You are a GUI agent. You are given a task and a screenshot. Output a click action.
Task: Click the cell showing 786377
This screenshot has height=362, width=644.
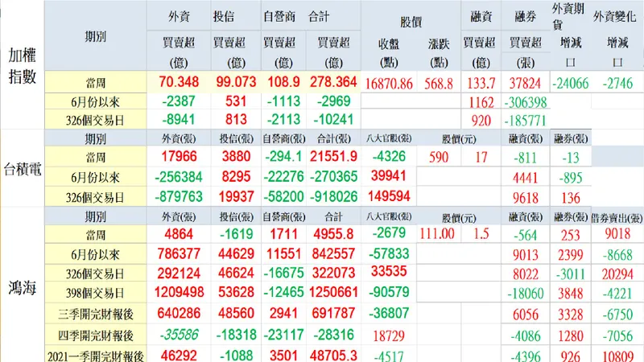pos(179,254)
